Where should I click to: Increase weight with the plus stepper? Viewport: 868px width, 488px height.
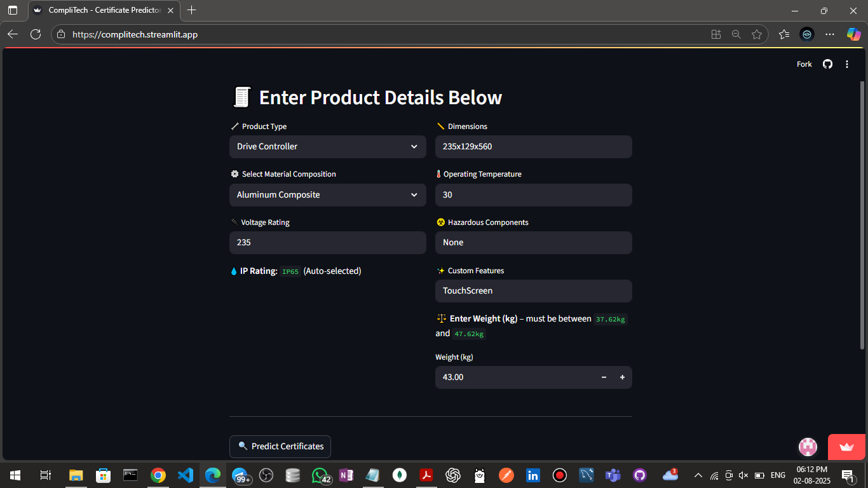pyautogui.click(x=622, y=377)
